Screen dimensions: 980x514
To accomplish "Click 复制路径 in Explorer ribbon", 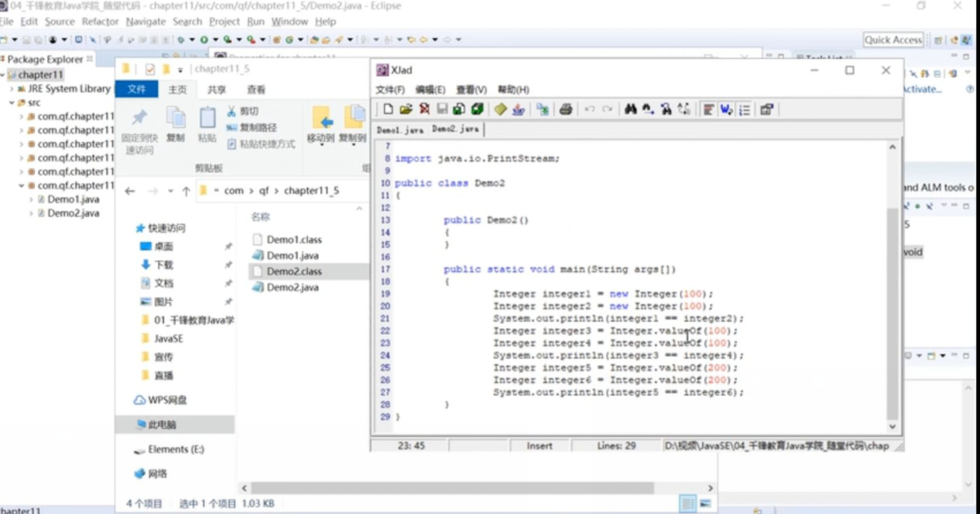I will point(252,128).
